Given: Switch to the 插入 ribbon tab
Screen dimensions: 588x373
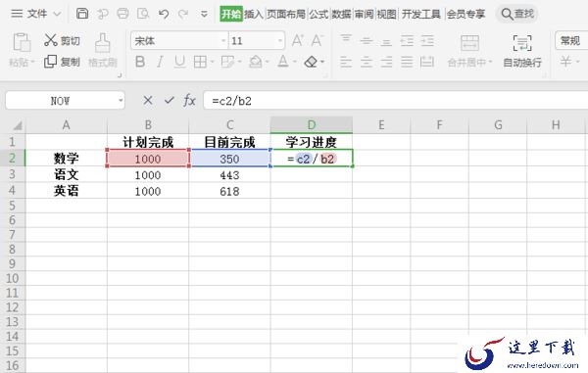Looking at the screenshot, I should [254, 15].
